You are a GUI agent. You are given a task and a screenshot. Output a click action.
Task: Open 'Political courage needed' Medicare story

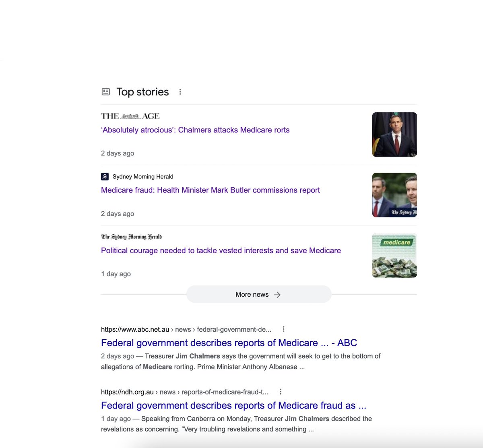point(221,250)
